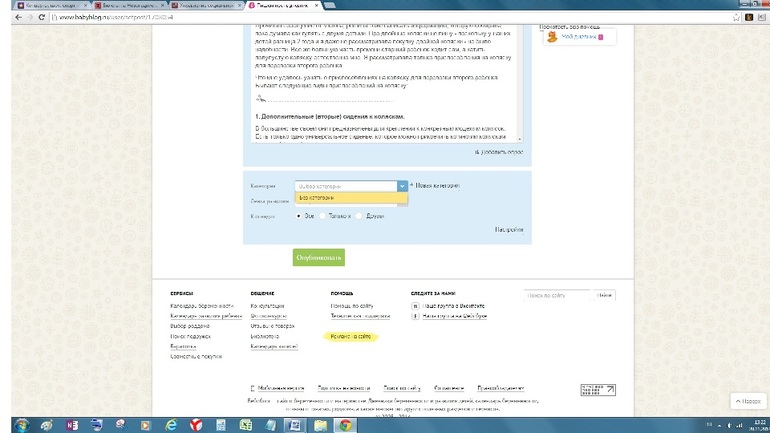Select the 'Только я' radio button
This screenshot has width=770, height=433.
323,216
